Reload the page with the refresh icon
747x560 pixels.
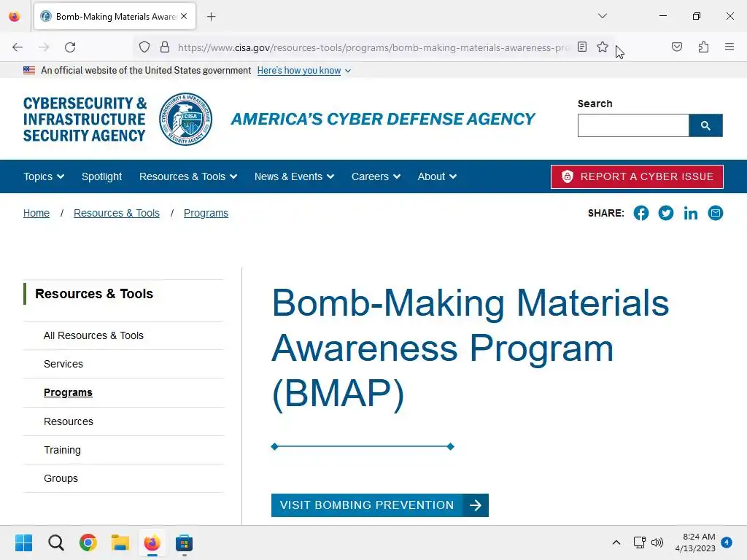pyautogui.click(x=70, y=47)
